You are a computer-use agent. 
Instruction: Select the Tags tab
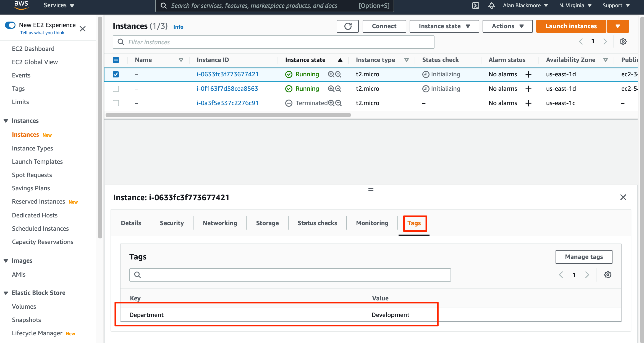coord(414,223)
